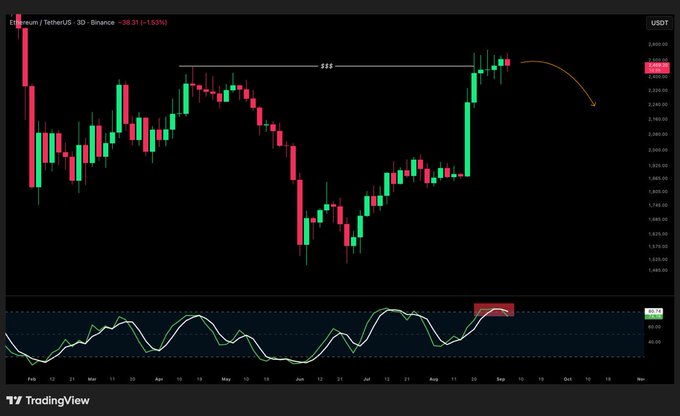Click the 1,685.00 price axis label
The height and width of the screenshot is (416, 680).
658,219
